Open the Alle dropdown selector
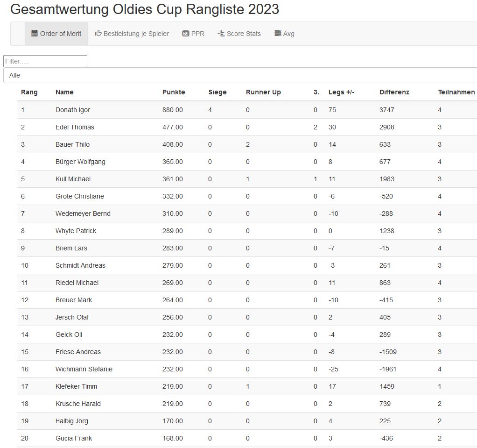Viewport: 477px width, 448px height. 240,75
